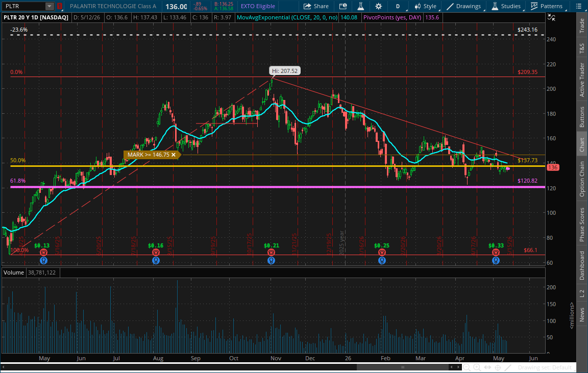Click blue lightbulb event under $0.13

point(43,260)
